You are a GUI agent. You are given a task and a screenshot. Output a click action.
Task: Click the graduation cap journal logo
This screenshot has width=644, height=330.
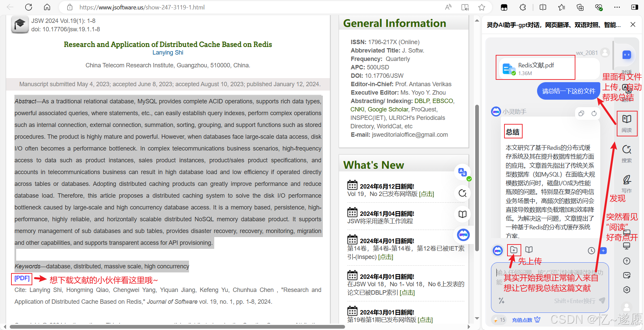coord(20,25)
